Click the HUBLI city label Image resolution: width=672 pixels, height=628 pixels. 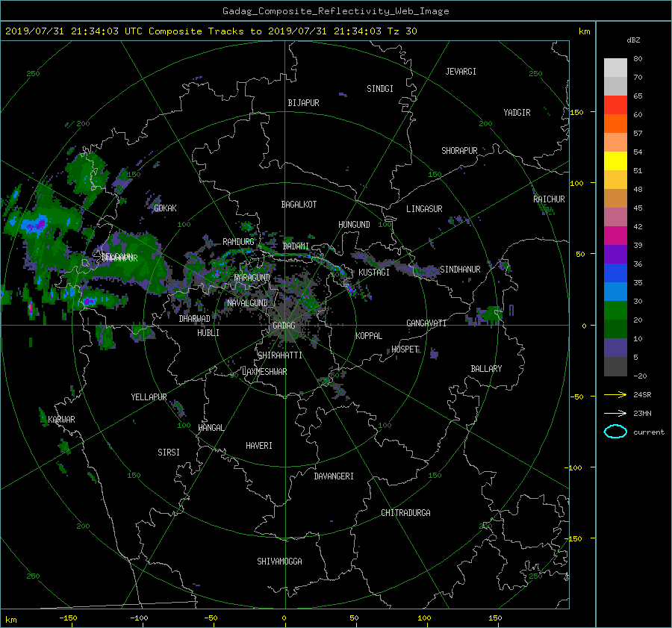208,332
